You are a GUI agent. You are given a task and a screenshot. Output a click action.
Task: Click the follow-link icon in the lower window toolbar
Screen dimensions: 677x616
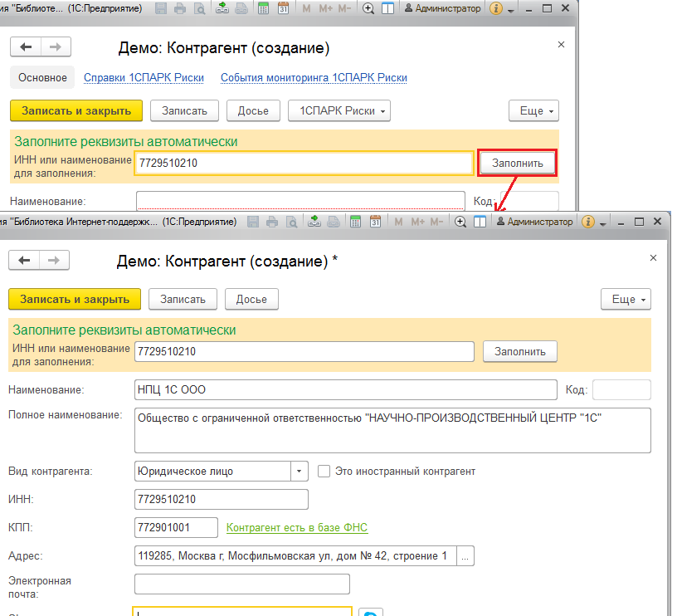[334, 222]
